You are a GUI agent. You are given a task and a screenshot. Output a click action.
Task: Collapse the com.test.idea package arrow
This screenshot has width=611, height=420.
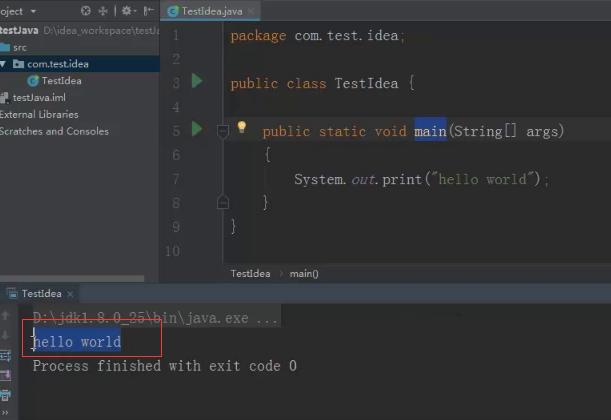[x=3, y=64]
